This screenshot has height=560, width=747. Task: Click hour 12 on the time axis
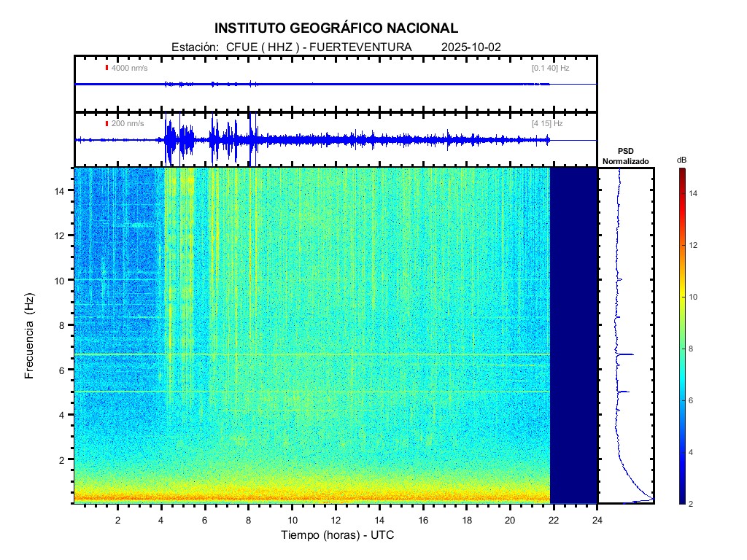click(x=336, y=520)
